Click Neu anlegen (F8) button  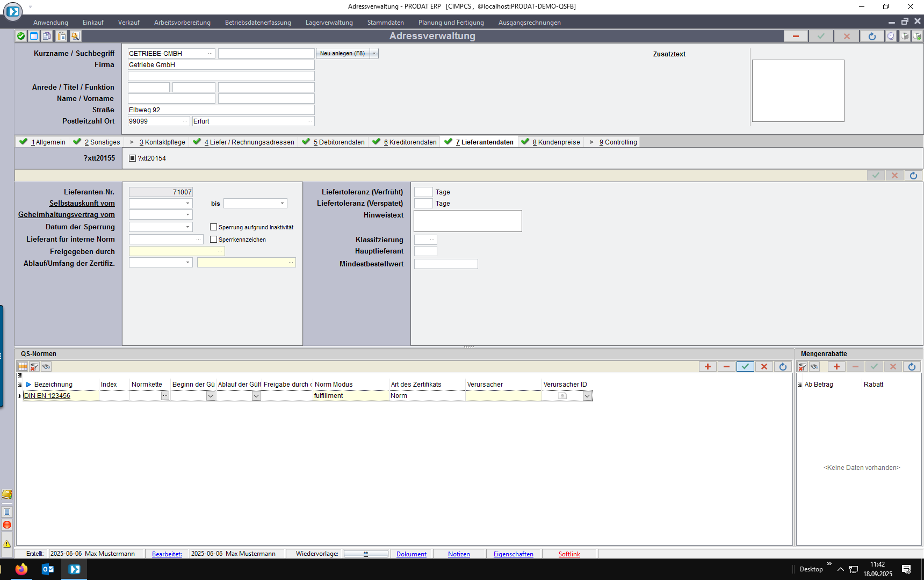(x=342, y=54)
